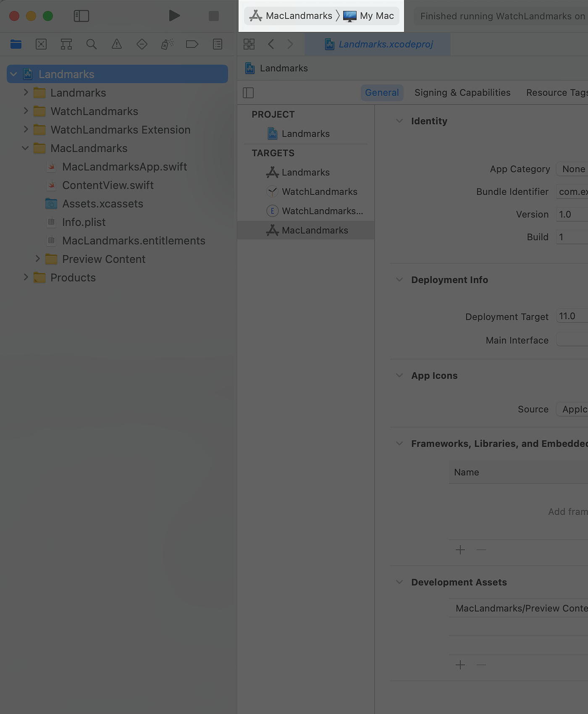Expand the WatchLandmarks folder
Image resolution: width=588 pixels, height=714 pixels.
(26, 111)
